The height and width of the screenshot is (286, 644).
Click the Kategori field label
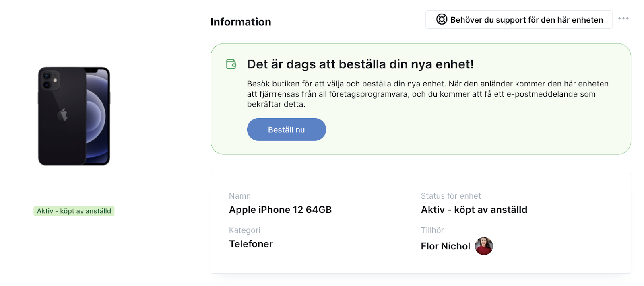point(245,230)
